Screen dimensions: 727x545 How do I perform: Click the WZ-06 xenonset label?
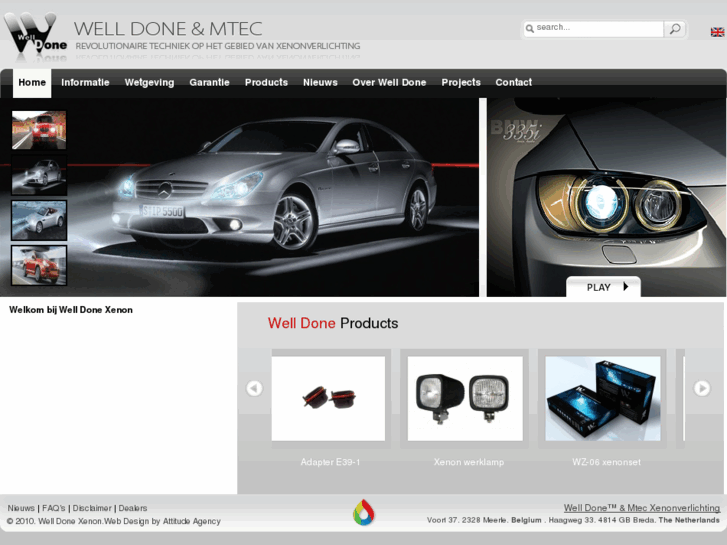(606, 462)
